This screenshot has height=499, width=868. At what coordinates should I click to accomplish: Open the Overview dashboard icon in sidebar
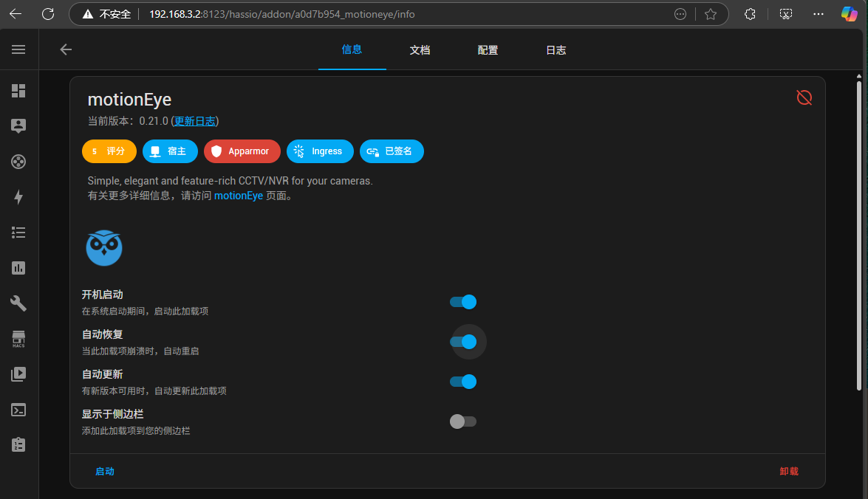click(18, 90)
